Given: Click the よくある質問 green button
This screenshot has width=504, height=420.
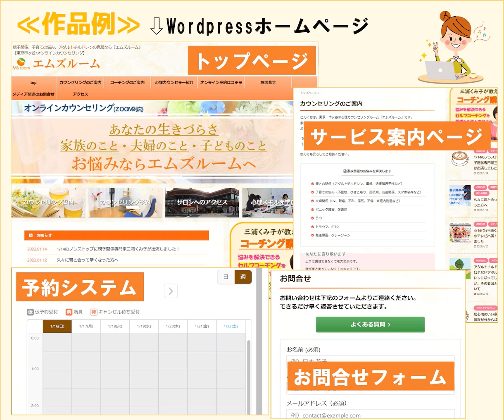Looking at the screenshot, I should 370,325.
